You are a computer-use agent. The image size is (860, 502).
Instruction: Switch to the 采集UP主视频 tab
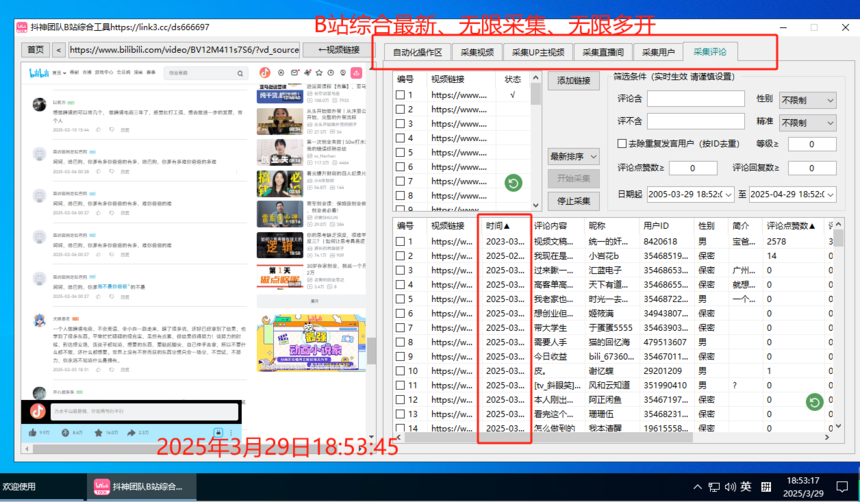pos(538,53)
